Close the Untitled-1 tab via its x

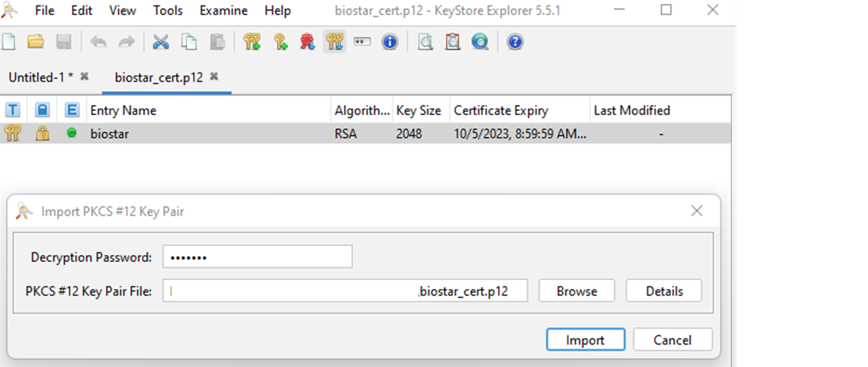[x=84, y=76]
